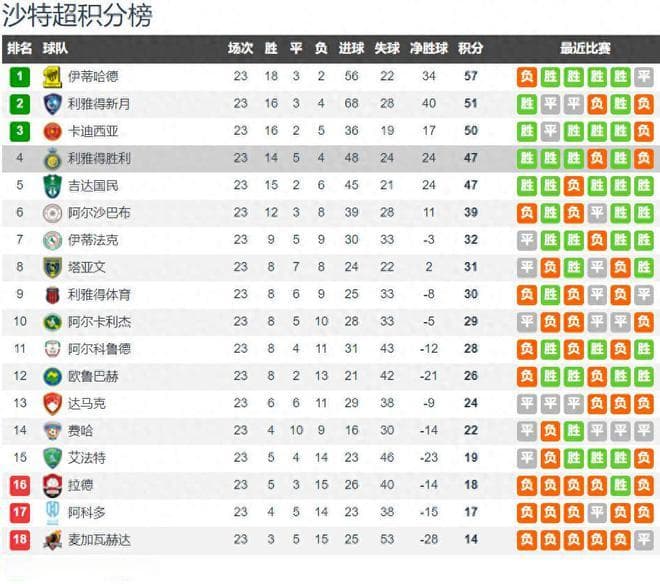Click green rank 1 badge

coord(20,77)
